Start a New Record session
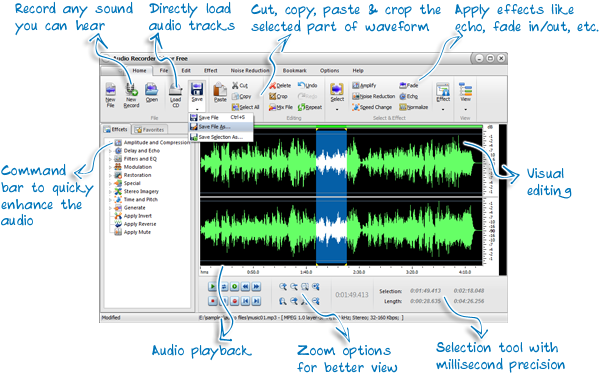599x373 pixels. click(x=131, y=94)
